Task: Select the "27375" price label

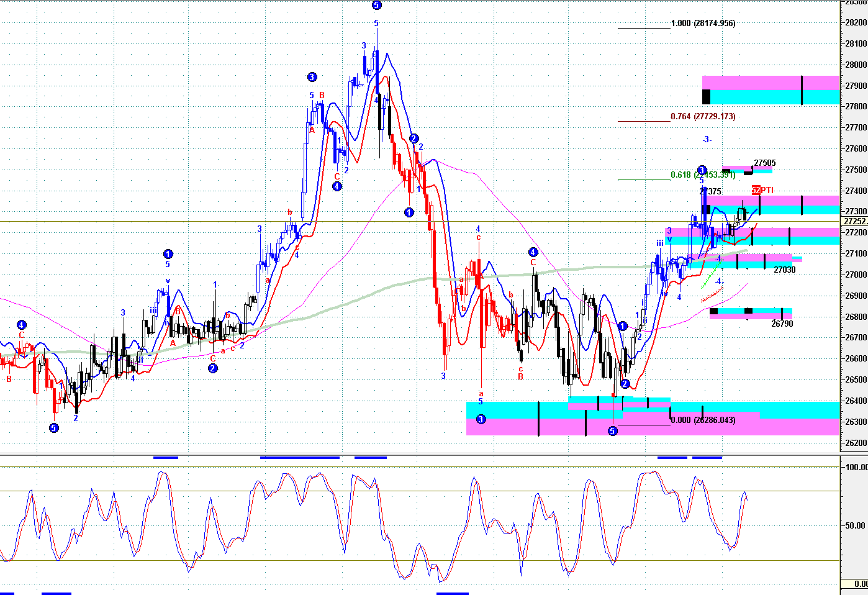Action: 710,192
